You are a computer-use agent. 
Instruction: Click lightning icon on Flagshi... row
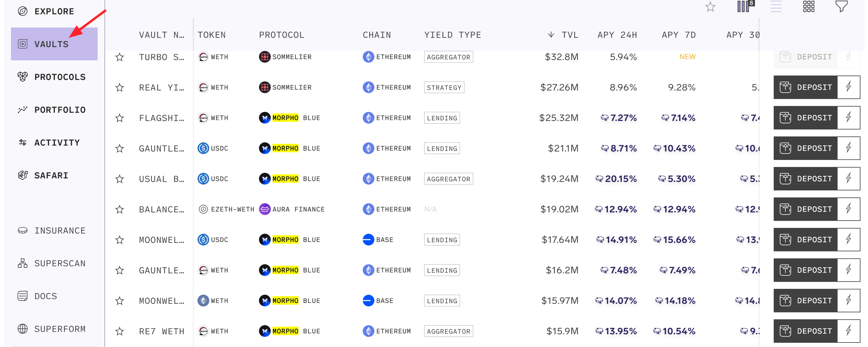849,118
